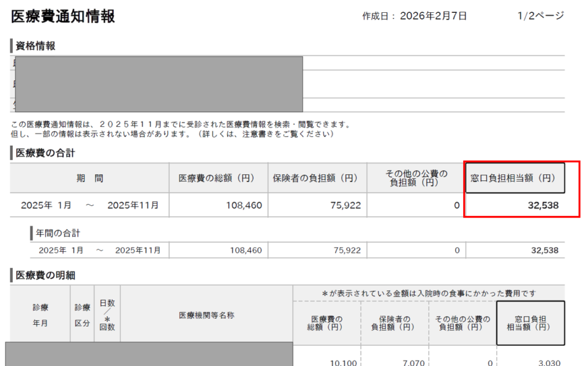This screenshot has height=366, width=588.
Task: Click the notice text mentioning 注意書き
Action: 173,134
